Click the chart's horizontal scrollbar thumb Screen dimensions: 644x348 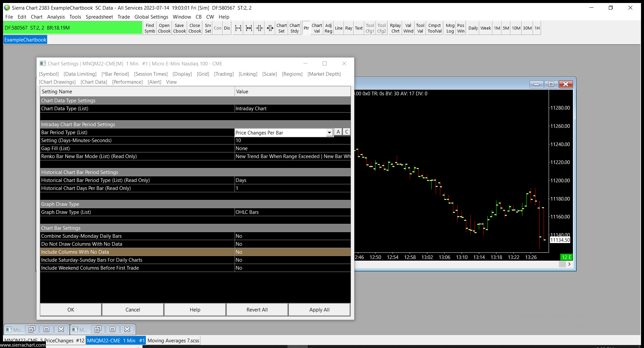[x=562, y=264]
